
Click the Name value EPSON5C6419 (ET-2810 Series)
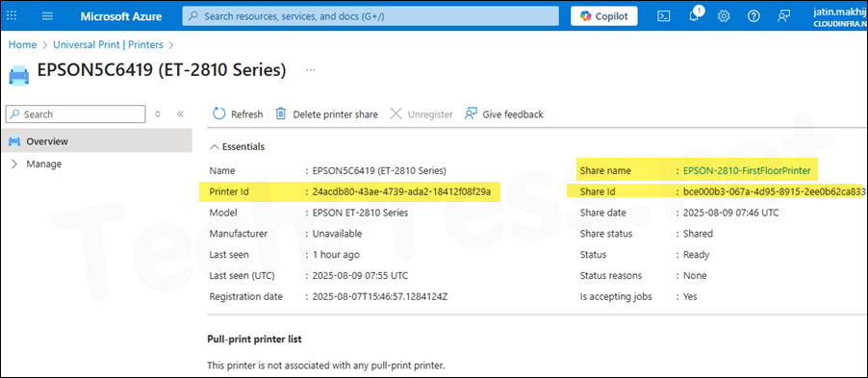[379, 170]
